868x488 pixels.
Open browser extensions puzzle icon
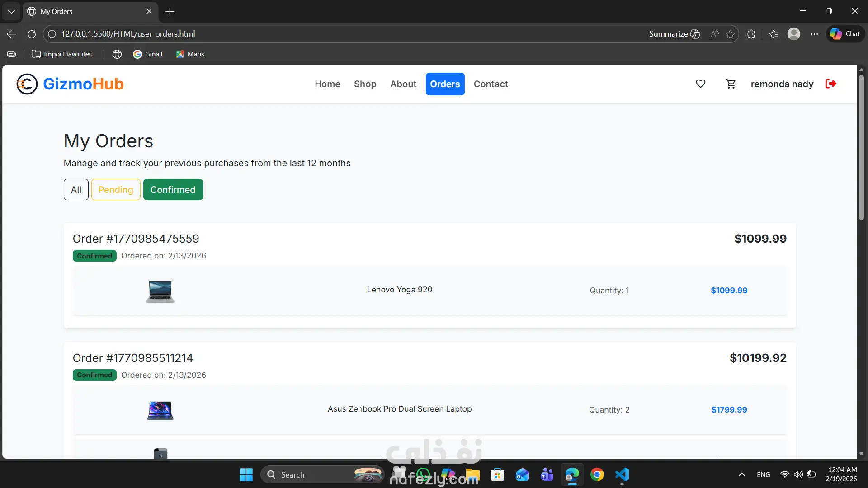pyautogui.click(x=751, y=34)
